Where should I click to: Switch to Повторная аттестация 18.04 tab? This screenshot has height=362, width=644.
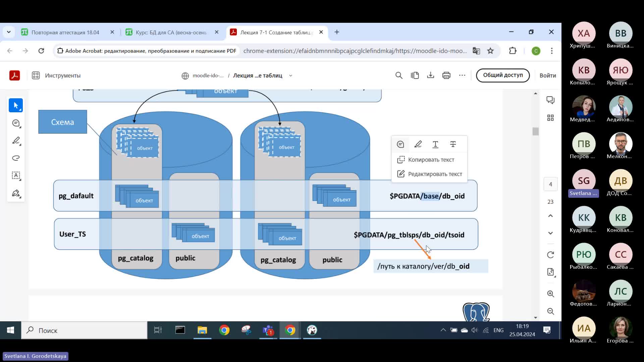(x=65, y=33)
